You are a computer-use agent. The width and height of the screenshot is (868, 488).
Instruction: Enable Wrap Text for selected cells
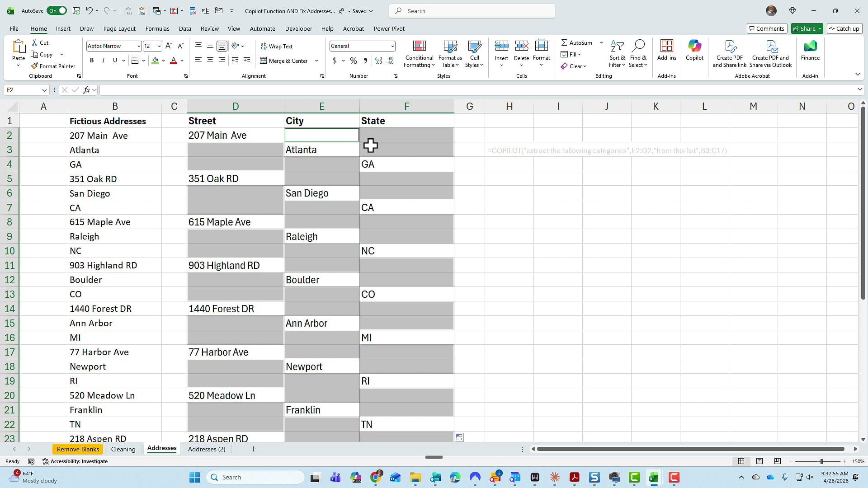pyautogui.click(x=277, y=46)
